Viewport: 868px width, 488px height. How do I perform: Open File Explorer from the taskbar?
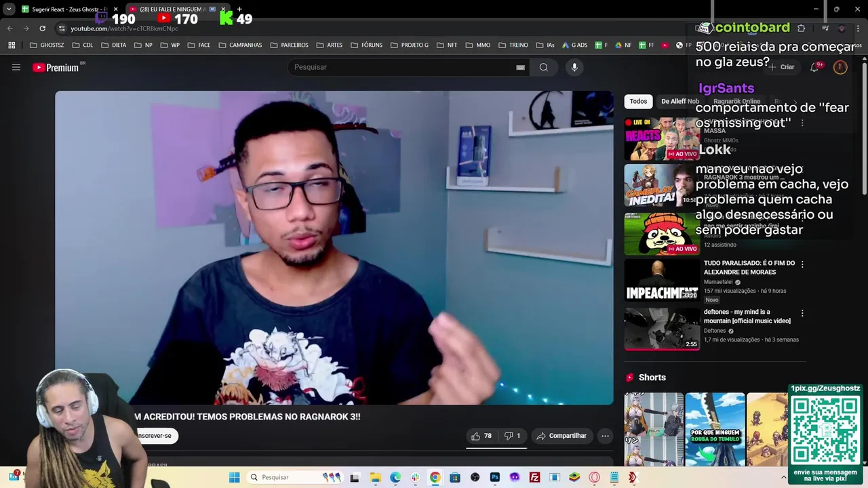pos(376,477)
